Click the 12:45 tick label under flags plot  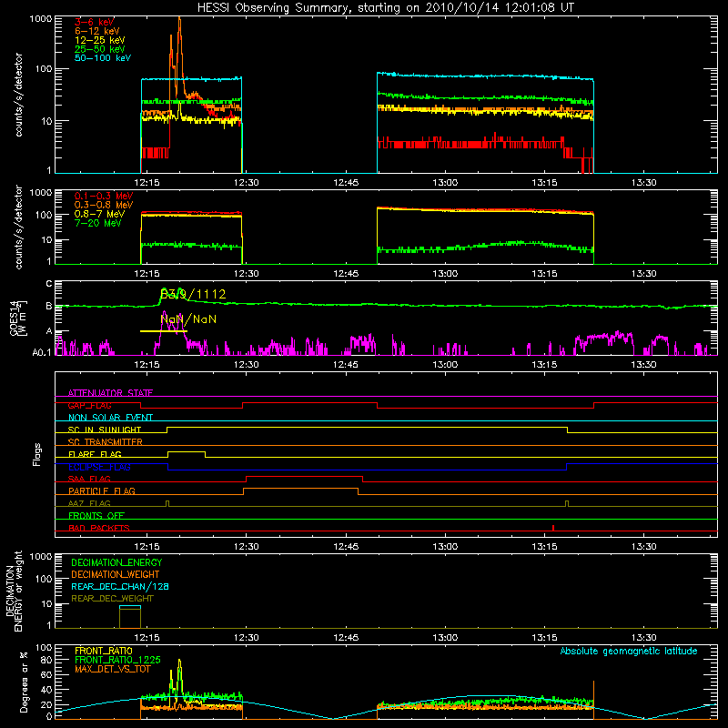point(346,547)
